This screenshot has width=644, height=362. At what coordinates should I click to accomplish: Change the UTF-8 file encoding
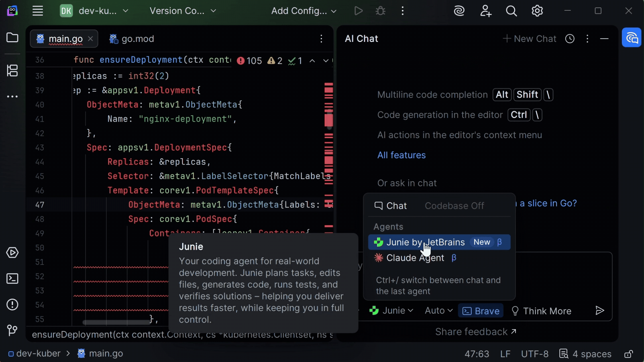point(535,354)
